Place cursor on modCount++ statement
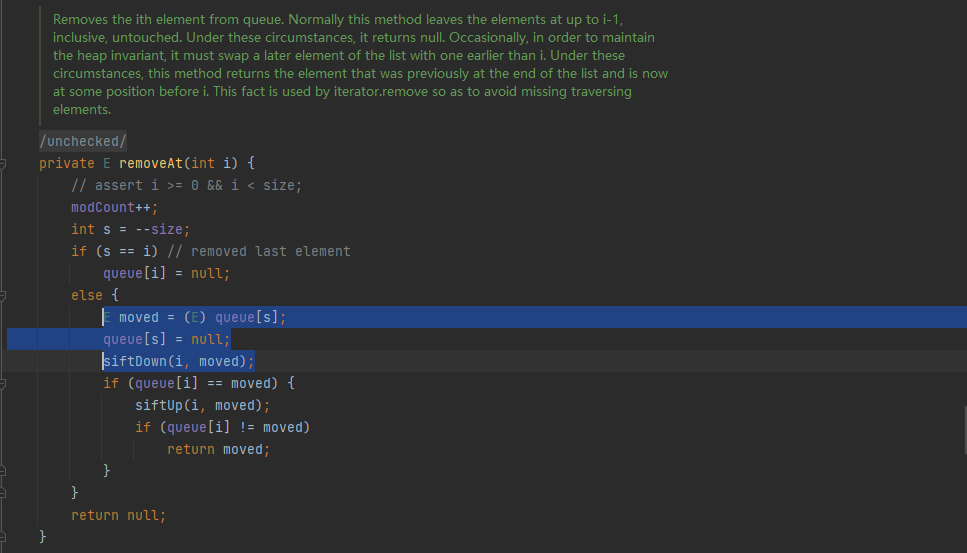The width and height of the screenshot is (967, 553). [114, 207]
